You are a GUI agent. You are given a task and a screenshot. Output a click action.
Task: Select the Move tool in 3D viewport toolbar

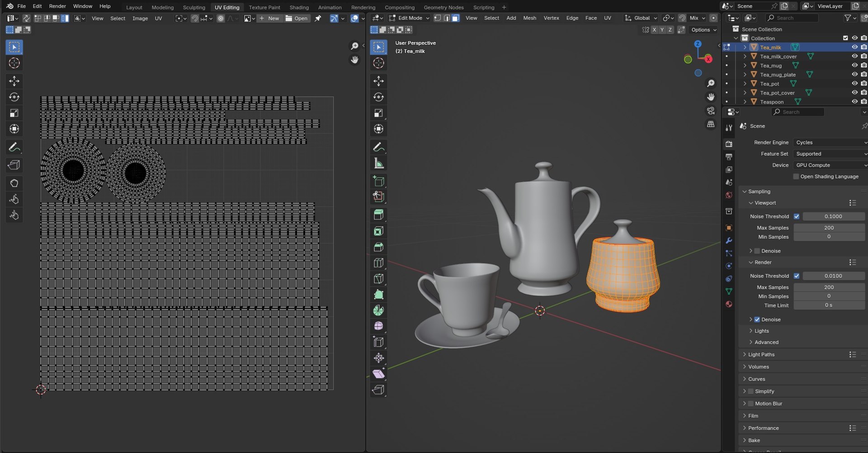point(378,81)
